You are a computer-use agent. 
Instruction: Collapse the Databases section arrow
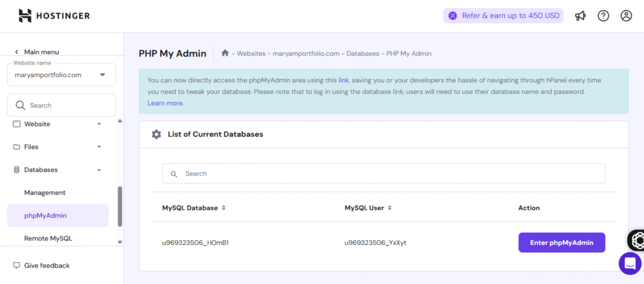coord(99,170)
